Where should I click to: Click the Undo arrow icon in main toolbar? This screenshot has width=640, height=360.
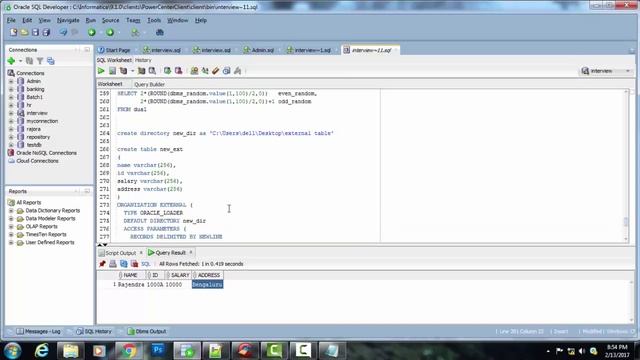click(64, 32)
